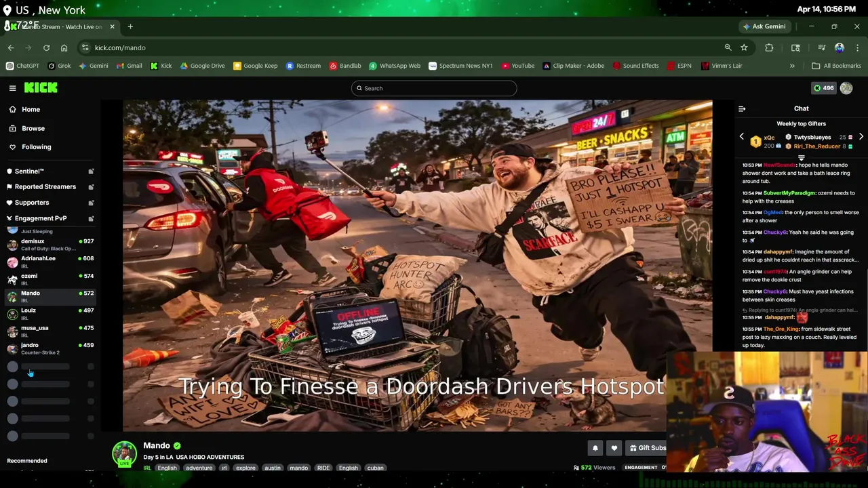
Task: Close the Mando Stream tab
Action: point(112,27)
